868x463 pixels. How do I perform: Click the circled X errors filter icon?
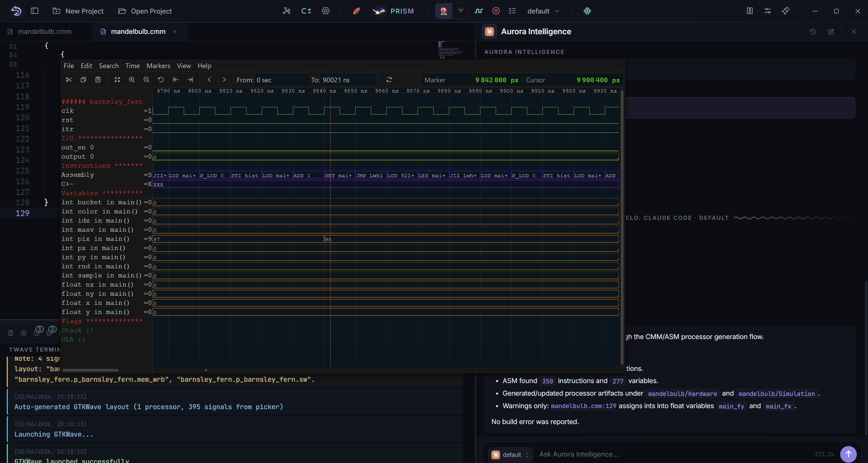[23, 333]
